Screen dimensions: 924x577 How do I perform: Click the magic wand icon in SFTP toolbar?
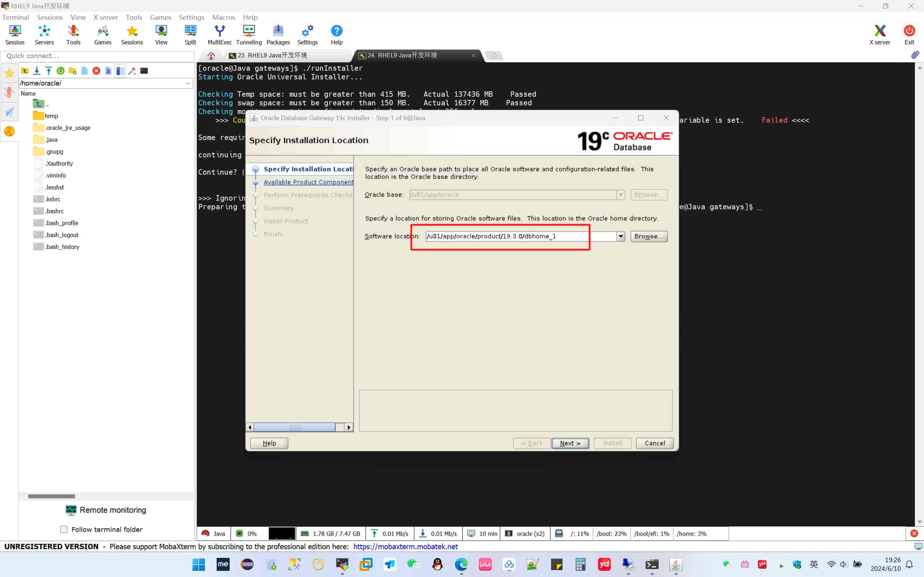click(x=132, y=71)
